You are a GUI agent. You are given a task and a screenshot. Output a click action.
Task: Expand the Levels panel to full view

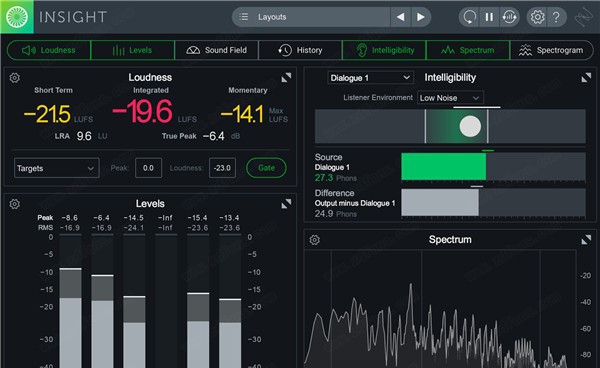point(286,204)
